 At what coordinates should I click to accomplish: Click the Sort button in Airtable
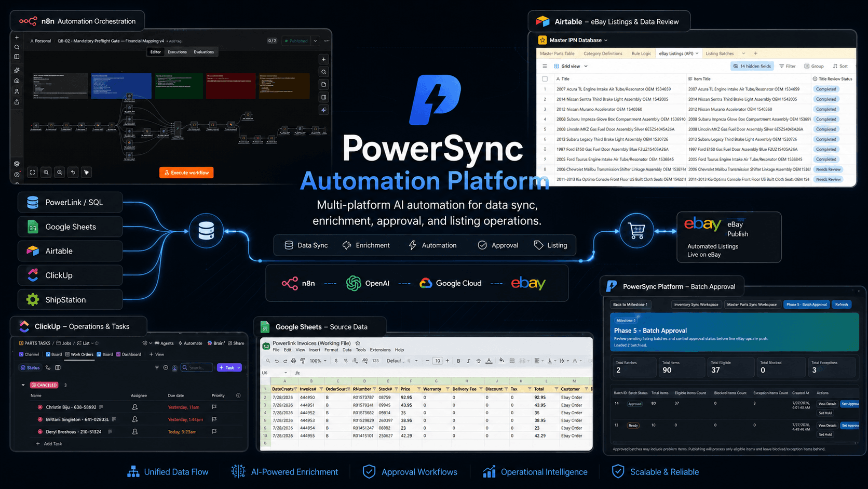point(840,66)
